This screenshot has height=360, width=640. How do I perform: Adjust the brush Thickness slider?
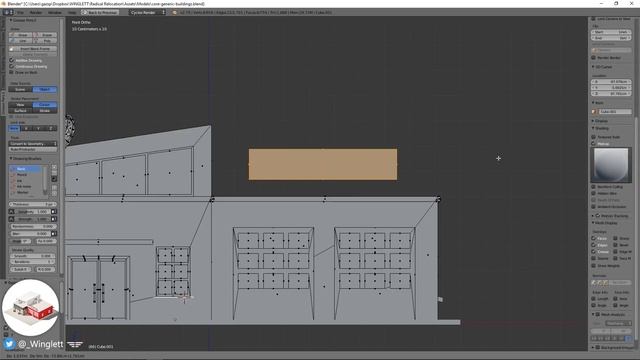coord(33,204)
